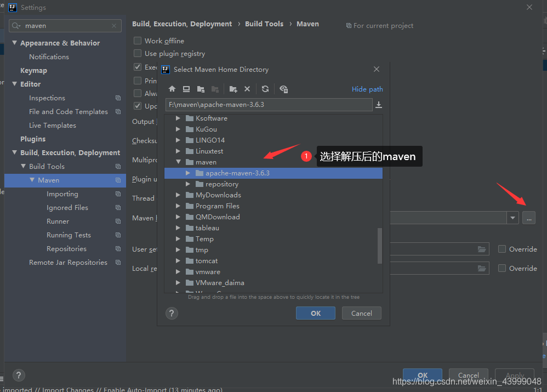This screenshot has width=547, height=392.
Task: Open the Importing Maven settings
Action: pos(62,194)
